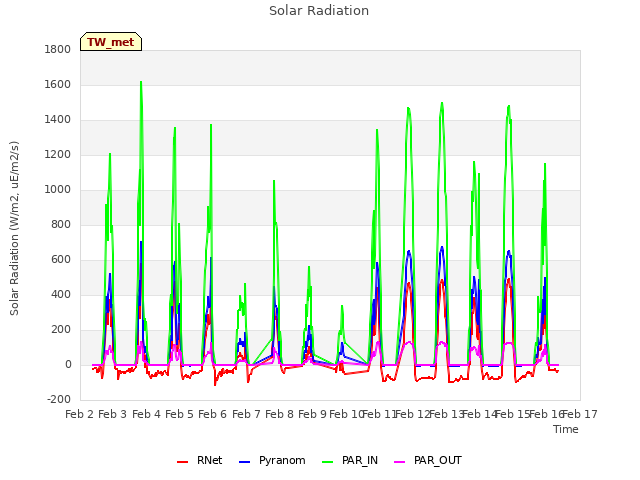Click the TW_met annotation label
Image resolution: width=640 pixels, height=480 pixels.
(111, 42)
